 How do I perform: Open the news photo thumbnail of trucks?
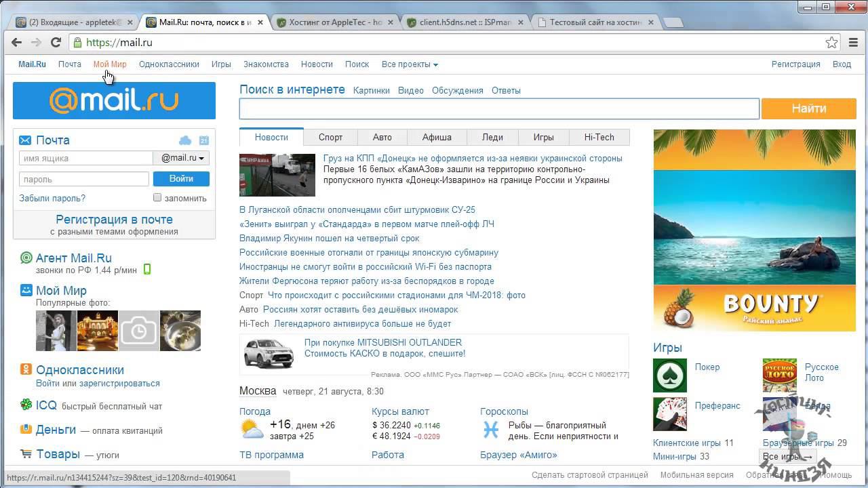pyautogui.click(x=277, y=175)
